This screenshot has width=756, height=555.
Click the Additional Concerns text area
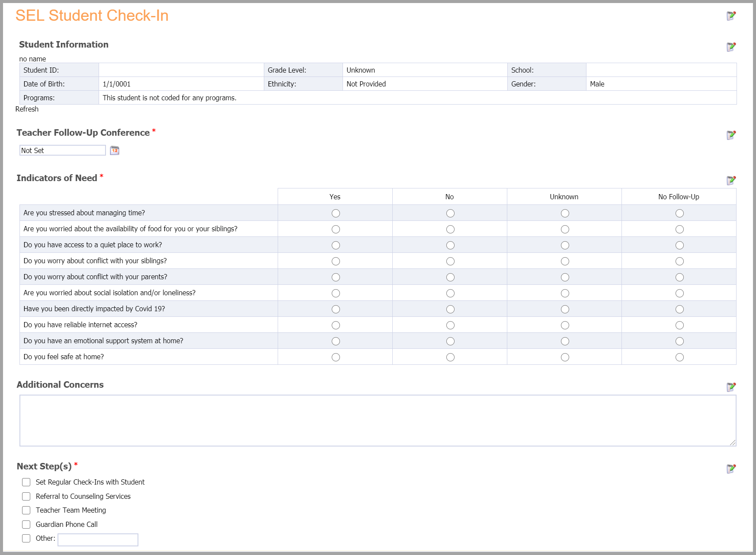tap(378, 421)
